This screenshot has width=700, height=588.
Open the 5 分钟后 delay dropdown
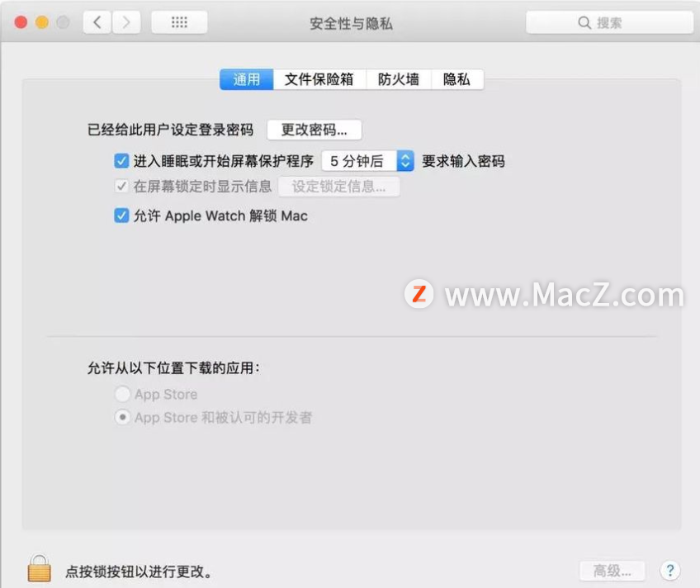click(367, 161)
